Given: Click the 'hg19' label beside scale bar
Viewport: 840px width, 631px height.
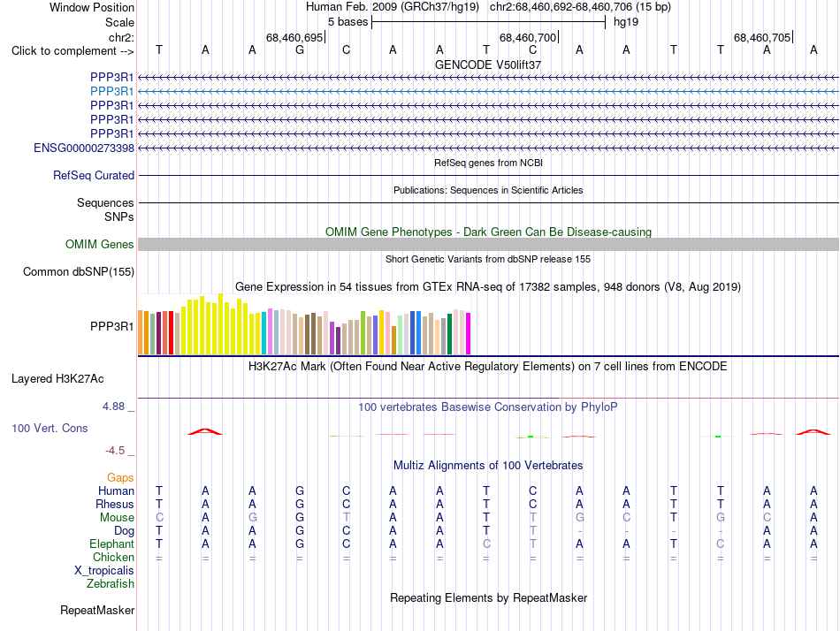Looking at the screenshot, I should [626, 22].
